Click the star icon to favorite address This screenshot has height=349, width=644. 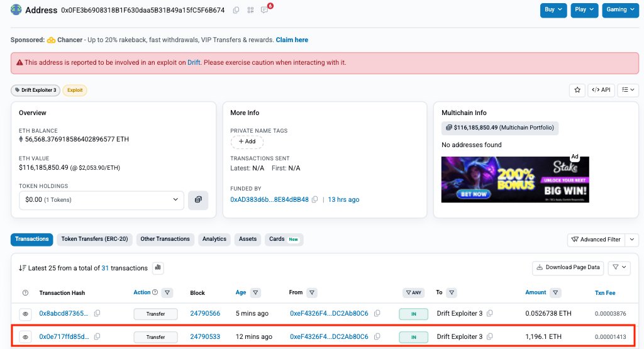point(577,90)
